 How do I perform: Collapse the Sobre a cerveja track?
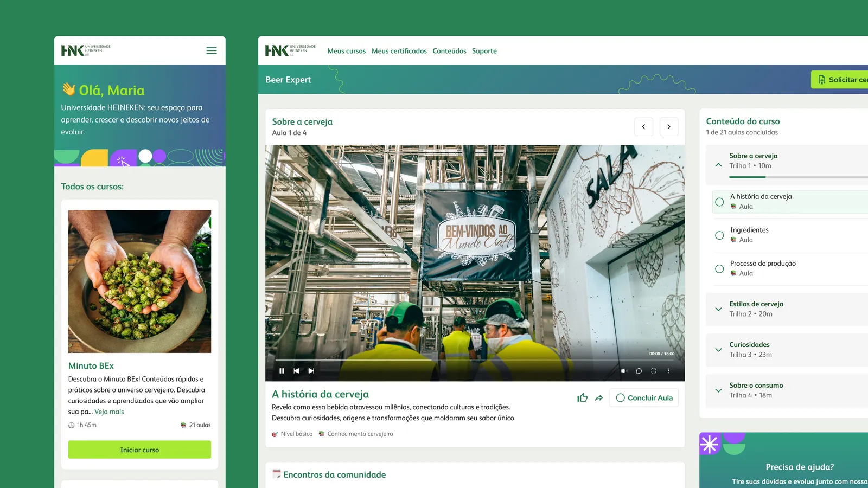click(x=719, y=165)
